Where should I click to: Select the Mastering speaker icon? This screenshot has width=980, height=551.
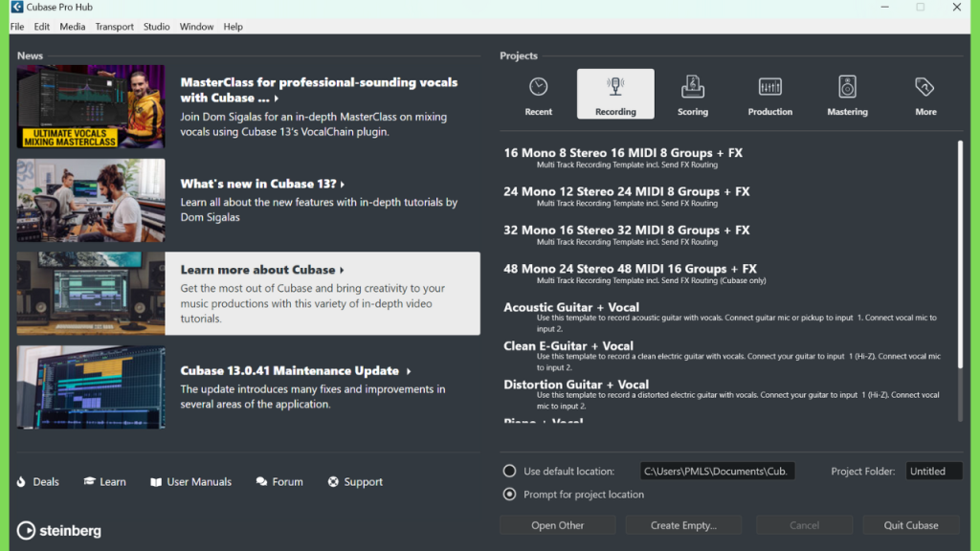pos(848,87)
